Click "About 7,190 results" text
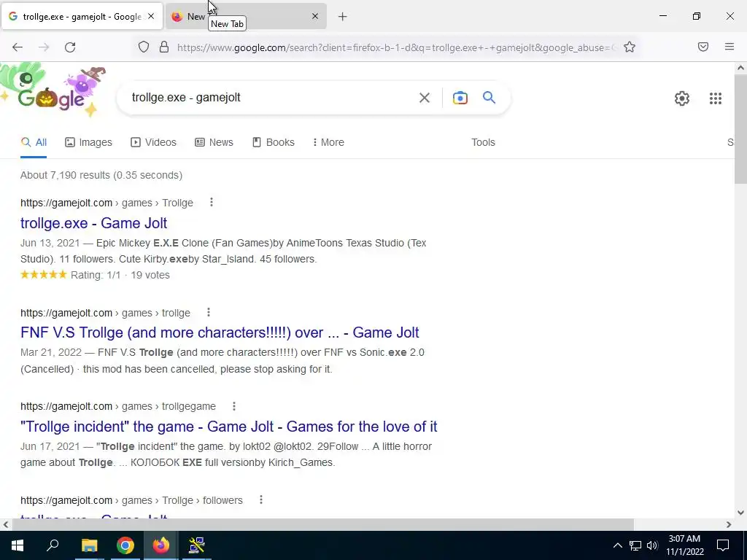This screenshot has width=747, height=560. tap(65, 175)
